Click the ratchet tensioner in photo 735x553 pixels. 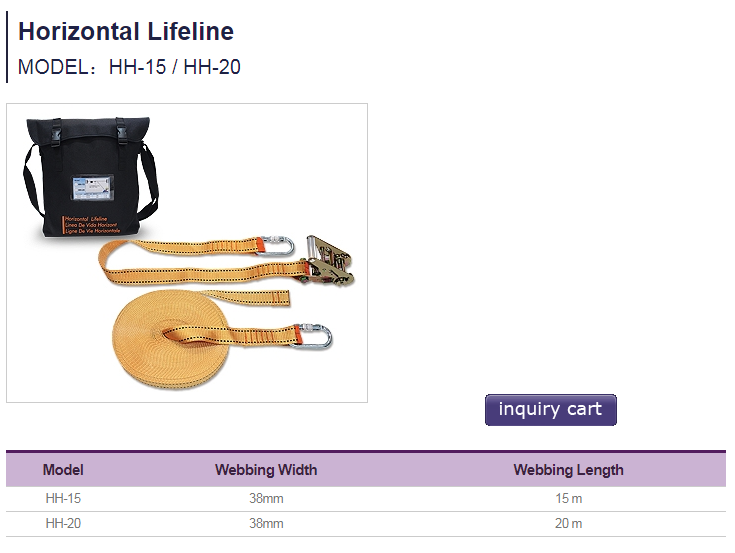coord(329,262)
